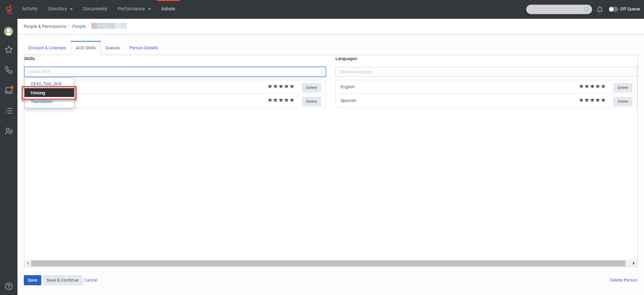This screenshot has width=644, height=295.
Task: Switch to the Queues tab
Action: [112, 48]
